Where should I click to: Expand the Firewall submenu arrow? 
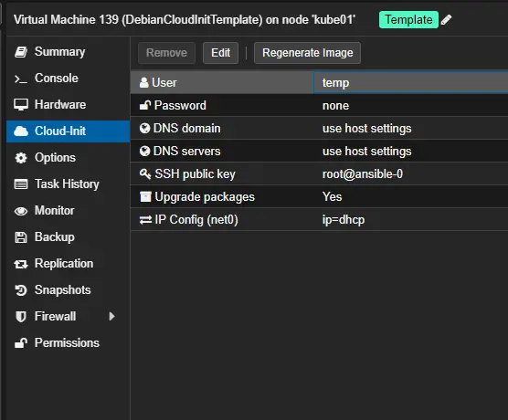tap(111, 317)
